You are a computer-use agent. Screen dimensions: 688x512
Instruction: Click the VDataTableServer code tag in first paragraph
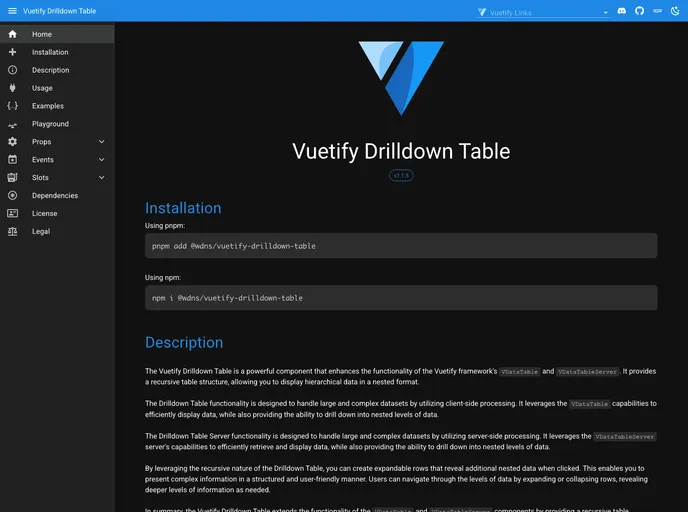click(x=587, y=372)
